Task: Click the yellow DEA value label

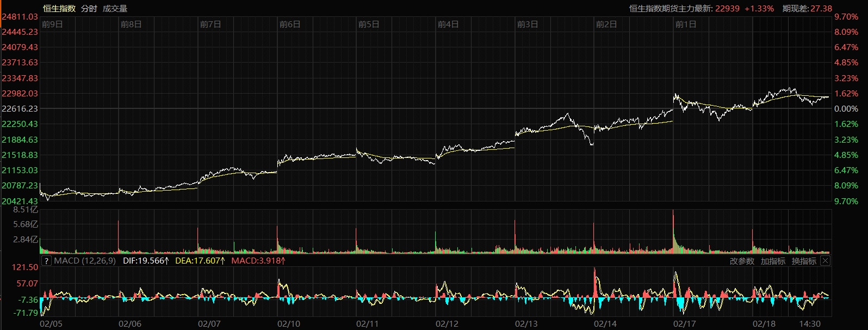Action: (x=200, y=261)
